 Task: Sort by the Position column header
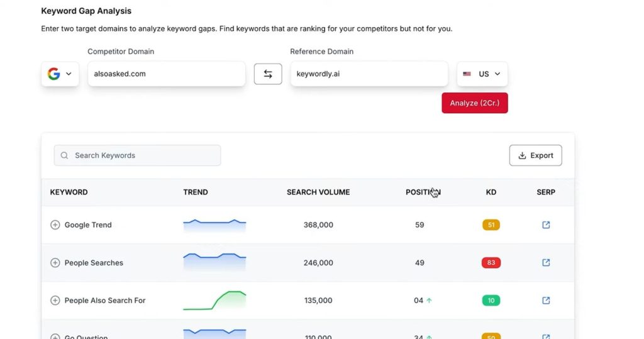[423, 192]
